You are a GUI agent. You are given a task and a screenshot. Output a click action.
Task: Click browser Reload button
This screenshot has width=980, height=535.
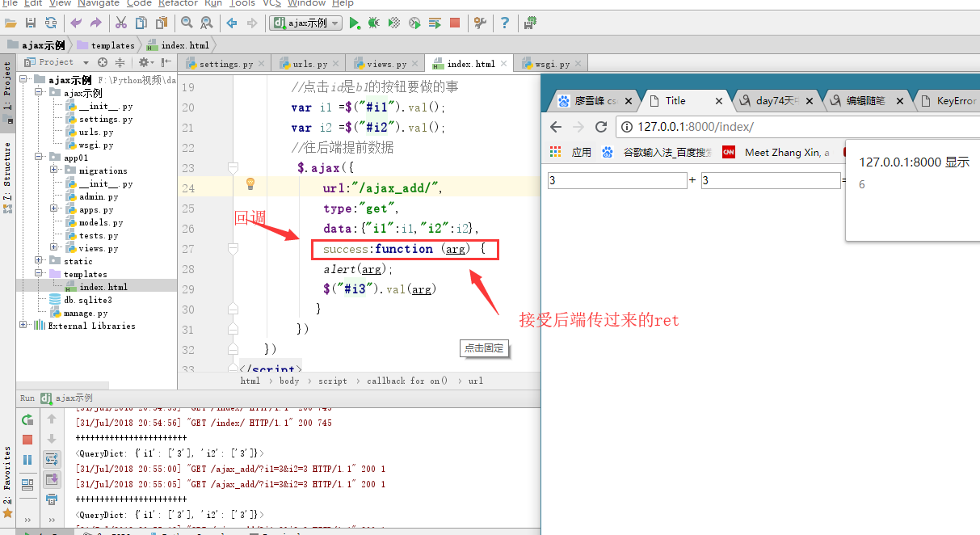[x=600, y=127]
